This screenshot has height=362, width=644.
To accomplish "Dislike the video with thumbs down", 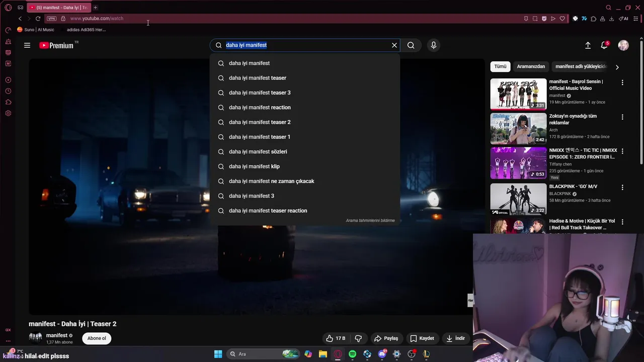I will pos(358,338).
